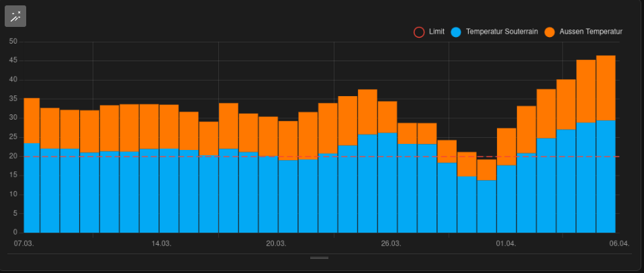Hide series via 'Temperatur Souterrain' legend text
The width and height of the screenshot is (644, 273).
point(498,32)
